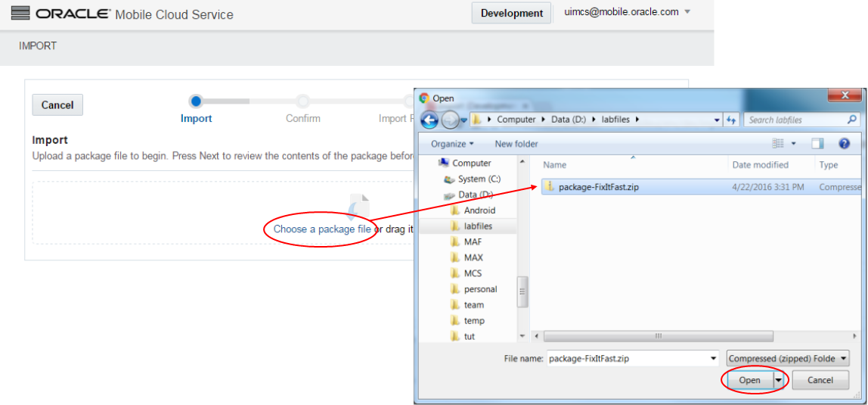Open the address bar history dropdown
Viewport: 868px width, 405px height.
(x=717, y=120)
